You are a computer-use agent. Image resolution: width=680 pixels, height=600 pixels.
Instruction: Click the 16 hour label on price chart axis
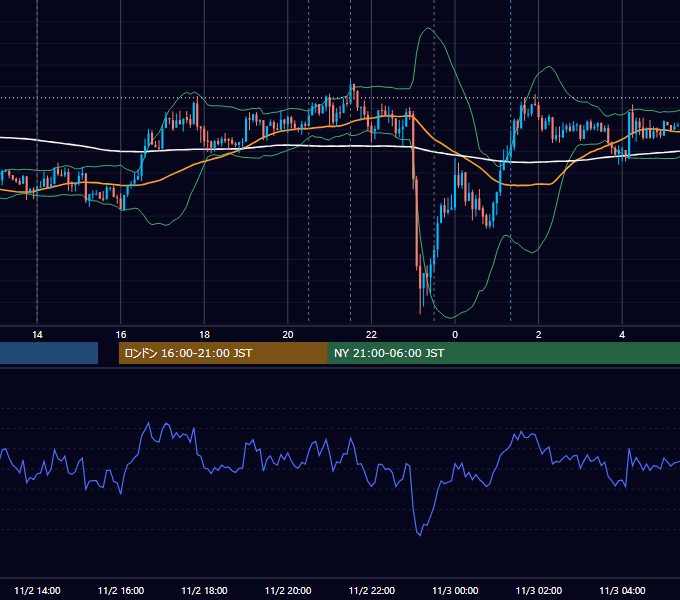pyautogui.click(x=121, y=335)
